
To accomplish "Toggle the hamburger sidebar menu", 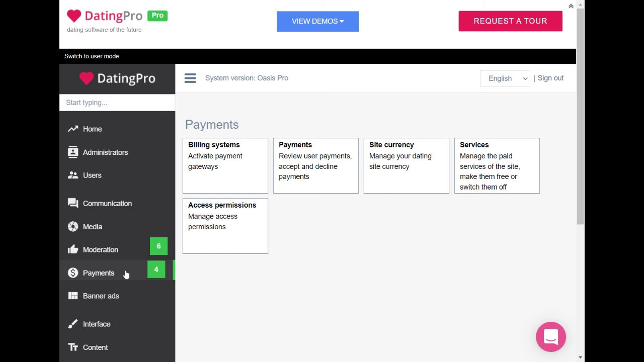I will pyautogui.click(x=190, y=78).
